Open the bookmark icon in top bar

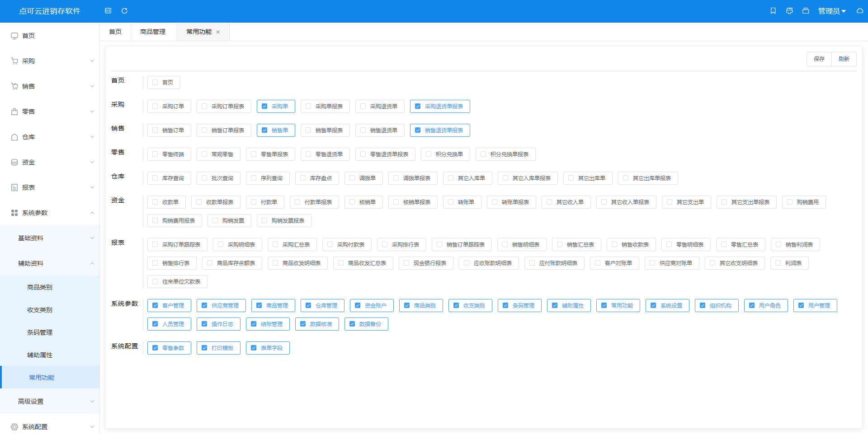[x=773, y=11]
